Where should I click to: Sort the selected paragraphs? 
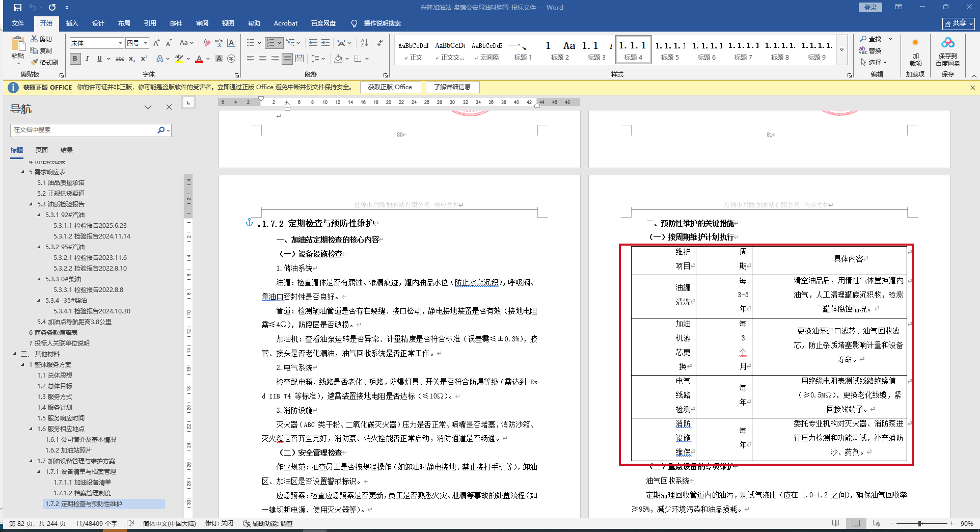pyautogui.click(x=364, y=43)
